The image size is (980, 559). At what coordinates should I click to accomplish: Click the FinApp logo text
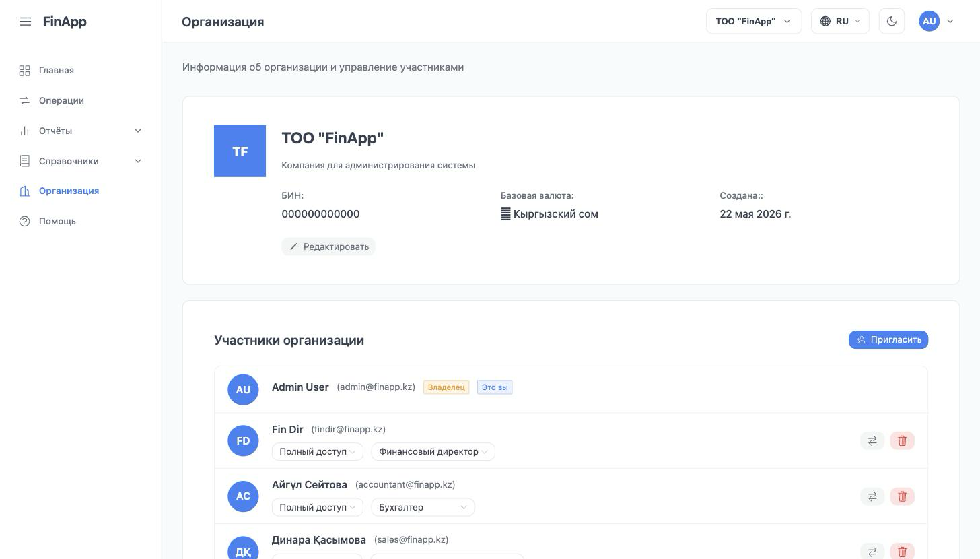pos(65,22)
